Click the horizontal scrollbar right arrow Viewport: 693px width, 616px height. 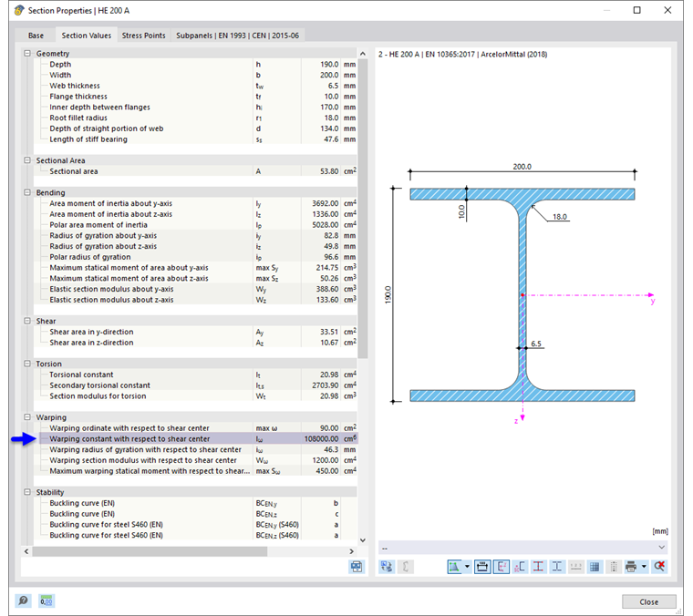pos(352,551)
